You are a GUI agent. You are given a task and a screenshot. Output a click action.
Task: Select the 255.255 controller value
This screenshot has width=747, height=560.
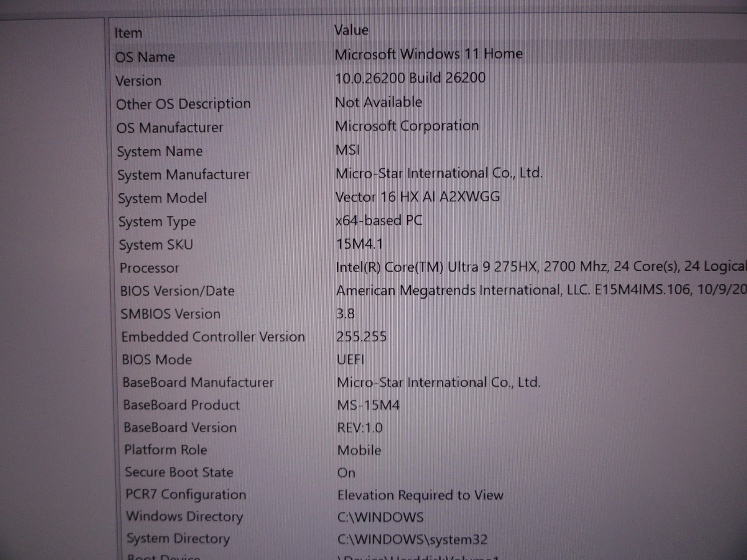pos(361,336)
